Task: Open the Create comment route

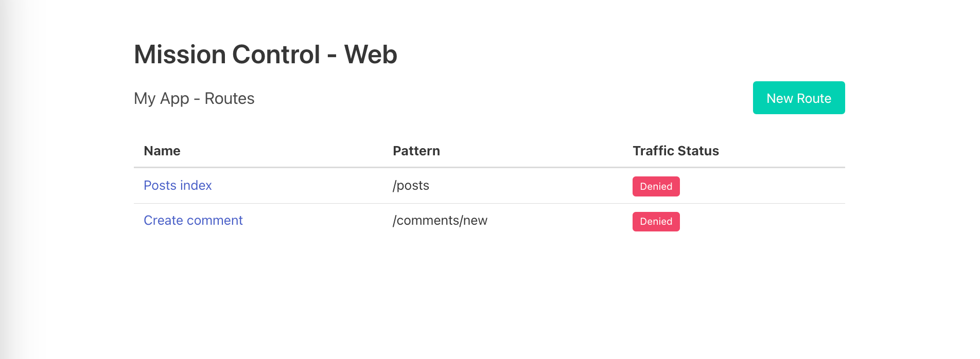Action: [x=193, y=221]
